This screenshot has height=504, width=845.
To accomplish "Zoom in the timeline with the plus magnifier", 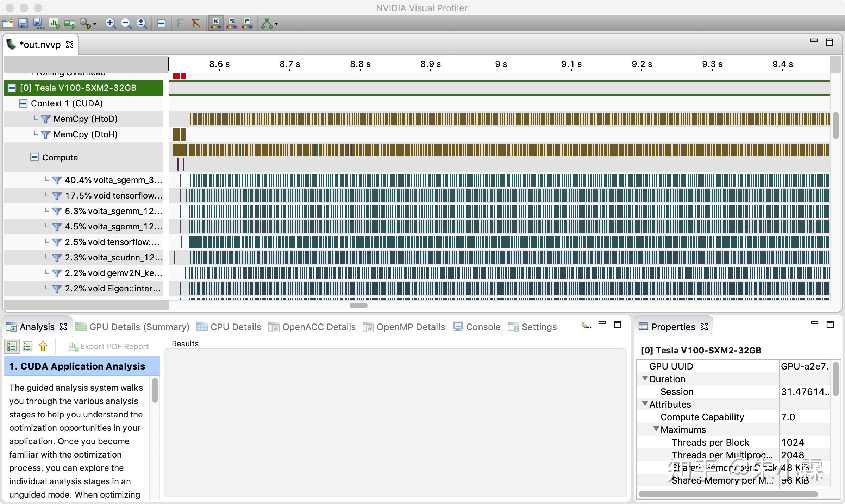I will pos(111,24).
